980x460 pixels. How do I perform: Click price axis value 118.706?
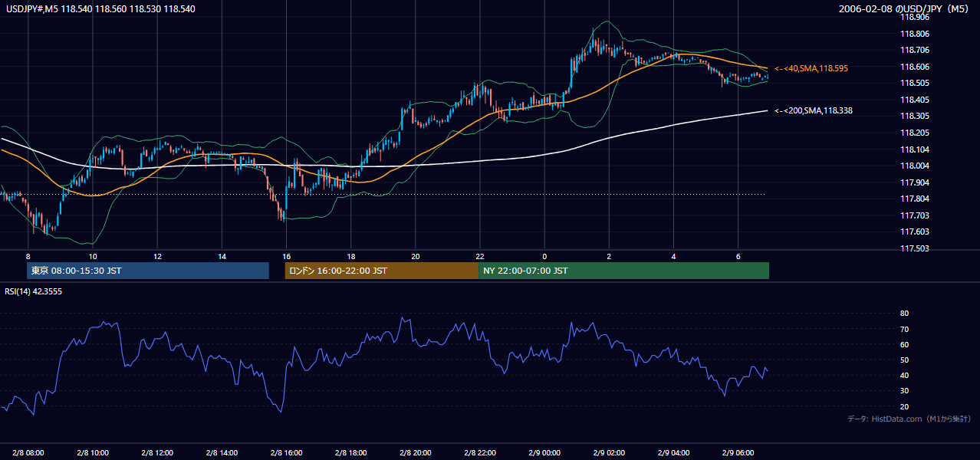pyautogui.click(x=914, y=51)
